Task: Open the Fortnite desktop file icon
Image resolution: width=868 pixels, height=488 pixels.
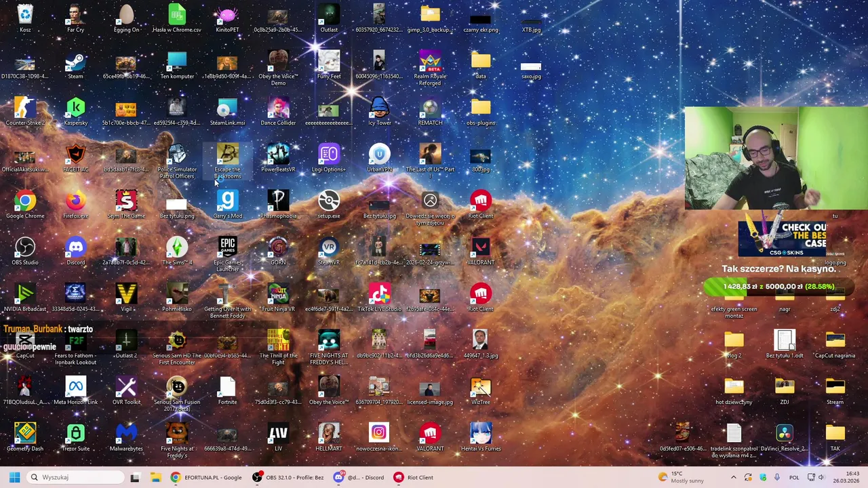Action: (x=227, y=392)
